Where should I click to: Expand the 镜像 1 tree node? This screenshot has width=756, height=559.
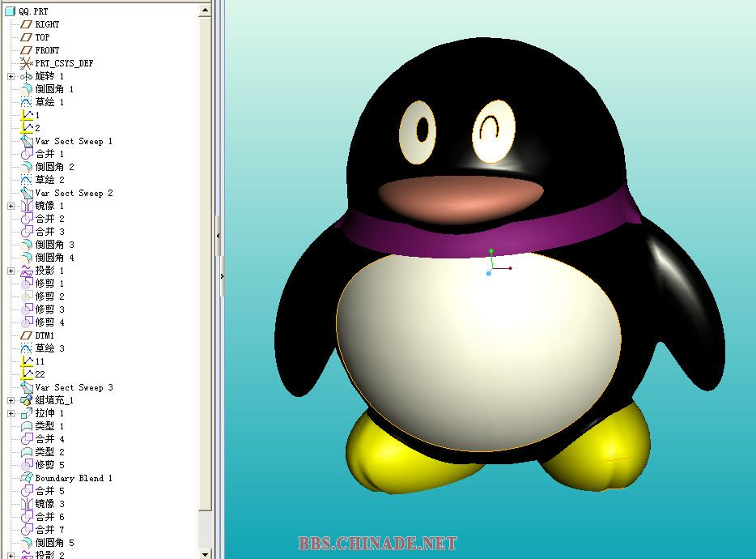click(11, 206)
